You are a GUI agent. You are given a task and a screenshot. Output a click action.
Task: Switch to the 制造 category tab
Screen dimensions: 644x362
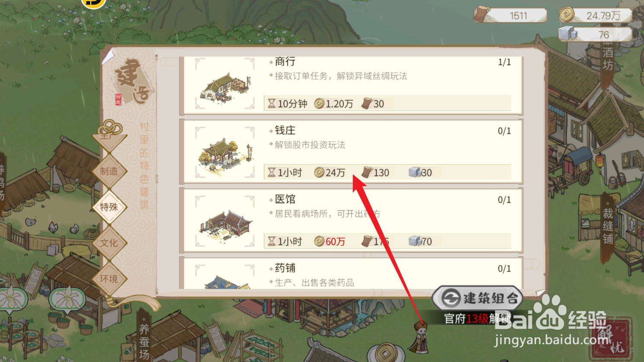point(109,171)
